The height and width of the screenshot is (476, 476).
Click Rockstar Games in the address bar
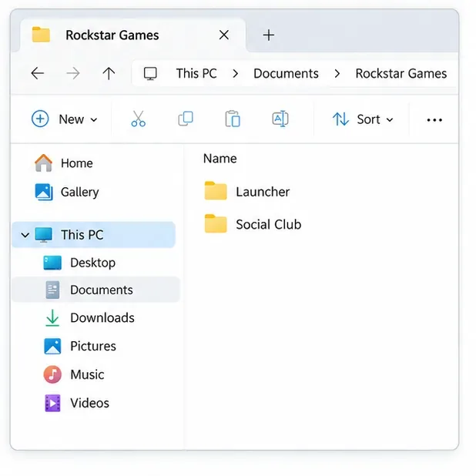[401, 73]
